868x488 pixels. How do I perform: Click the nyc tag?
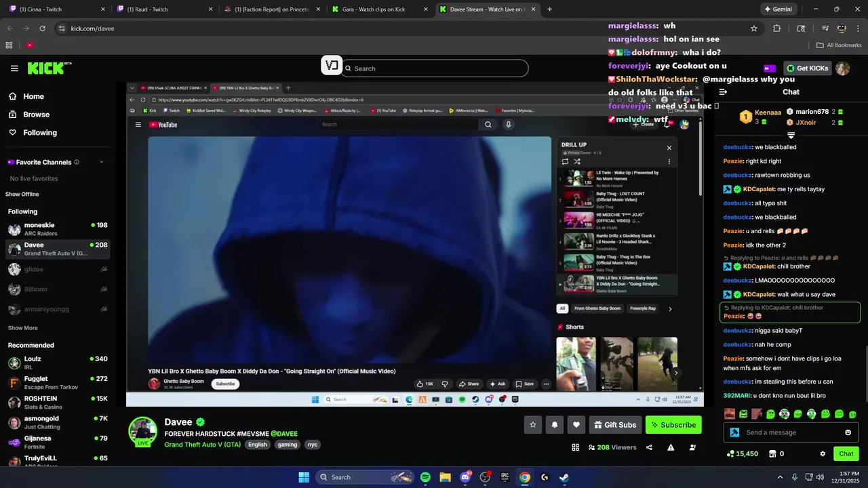[x=312, y=445]
